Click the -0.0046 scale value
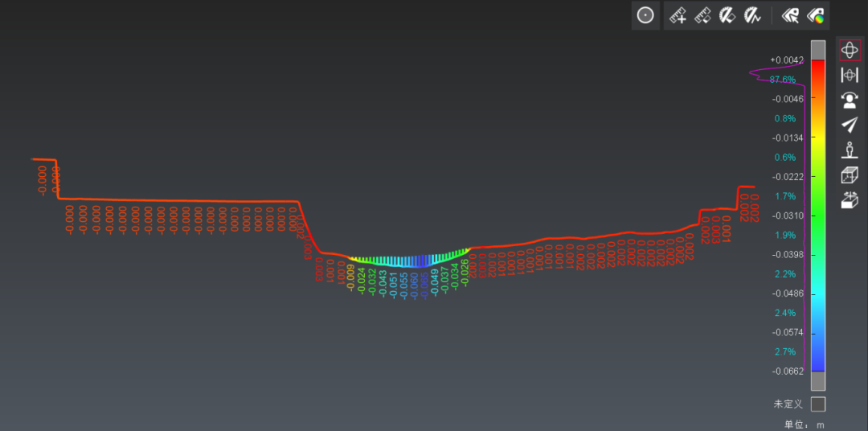This screenshot has height=431, width=868. 787,99
